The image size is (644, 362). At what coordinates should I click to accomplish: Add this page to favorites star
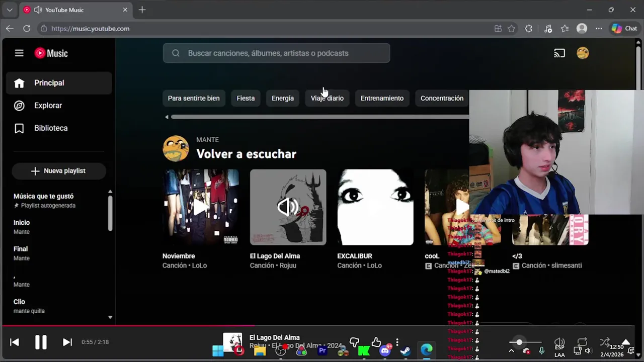(512, 29)
